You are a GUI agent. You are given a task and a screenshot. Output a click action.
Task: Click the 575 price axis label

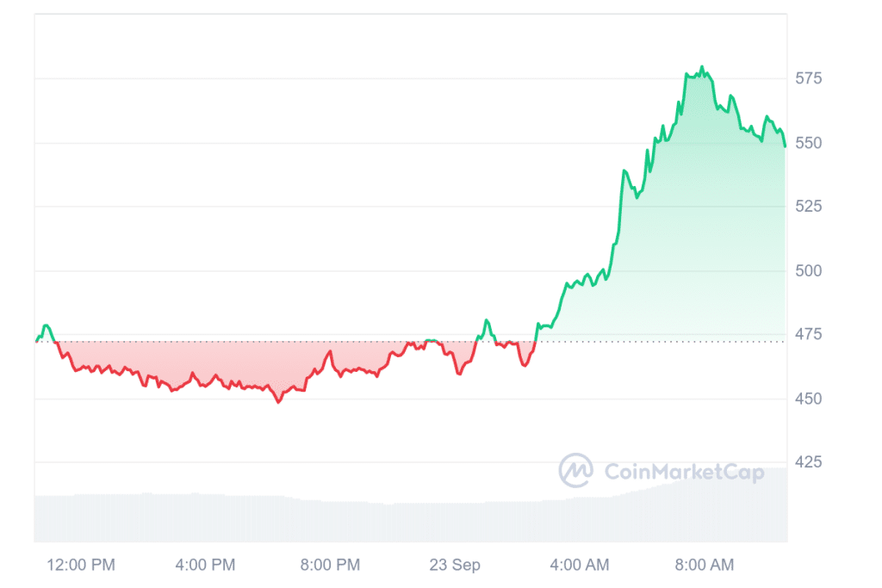point(808,78)
